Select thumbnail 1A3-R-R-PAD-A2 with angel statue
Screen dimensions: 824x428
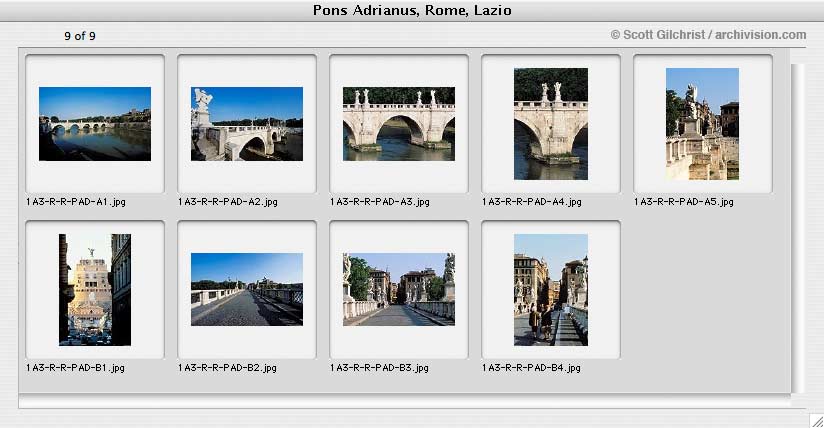click(246, 124)
